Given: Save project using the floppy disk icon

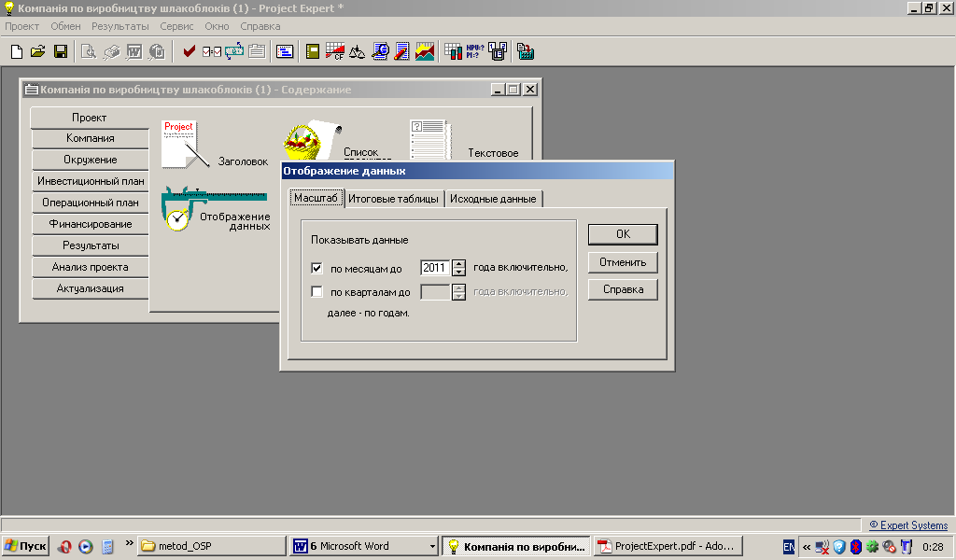Looking at the screenshot, I should [61, 51].
